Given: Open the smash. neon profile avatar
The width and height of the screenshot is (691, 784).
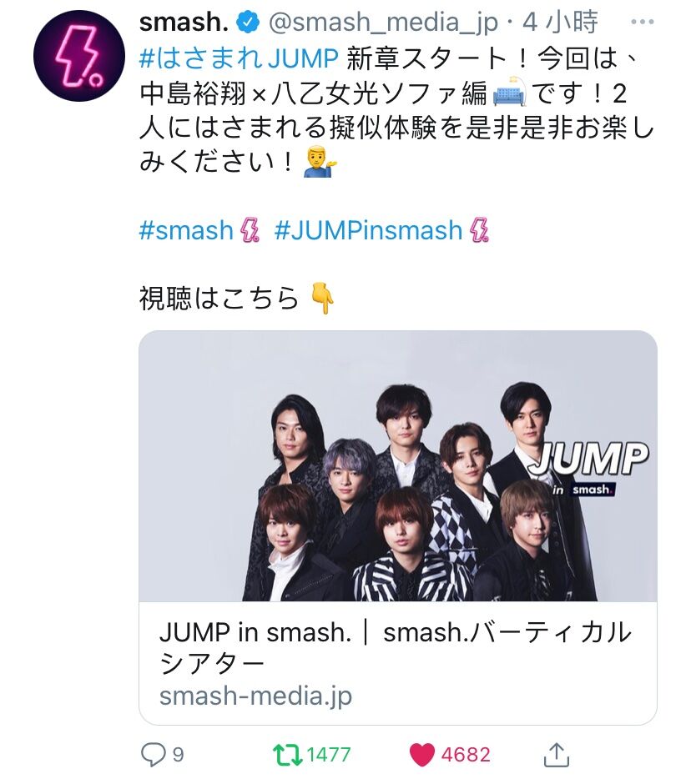Looking at the screenshot, I should [79, 56].
